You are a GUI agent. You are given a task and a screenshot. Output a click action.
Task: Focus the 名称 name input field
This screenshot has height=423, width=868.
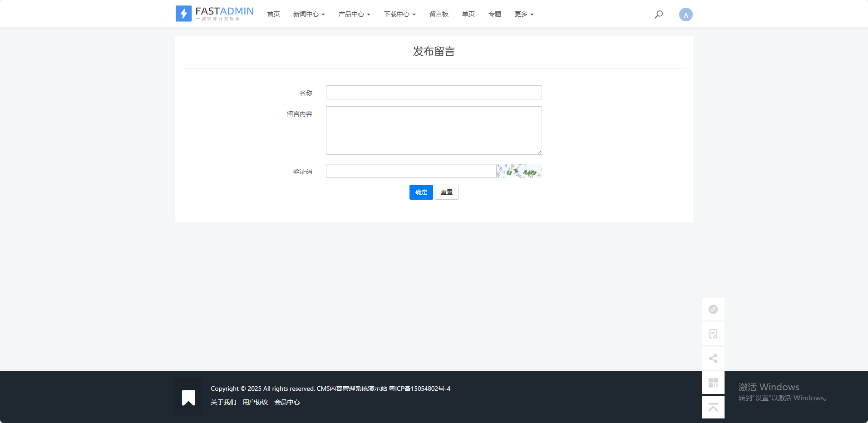tap(434, 93)
